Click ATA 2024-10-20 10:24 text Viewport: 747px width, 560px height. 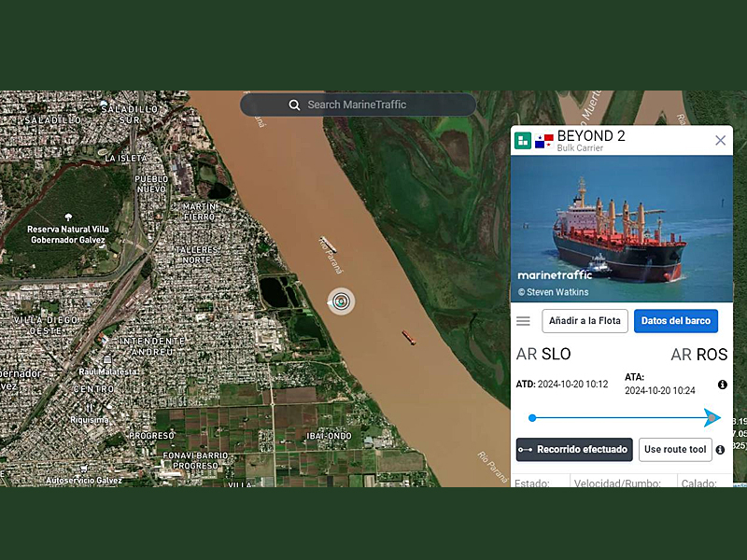(x=660, y=384)
